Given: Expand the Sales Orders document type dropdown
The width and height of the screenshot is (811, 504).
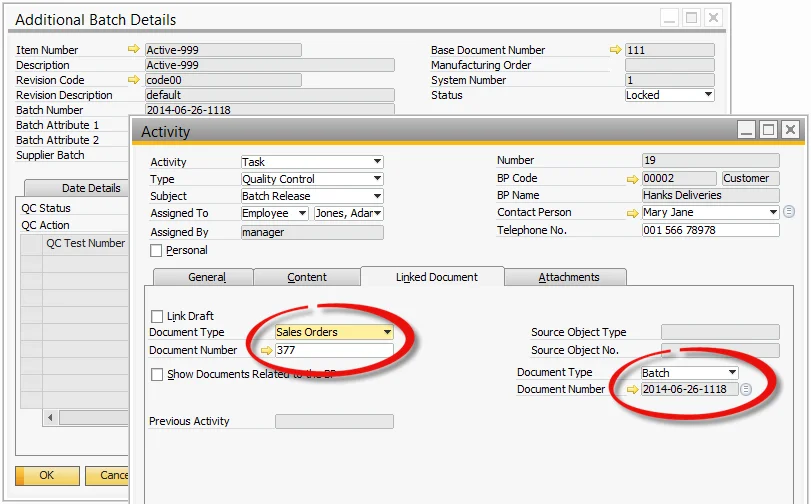Looking at the screenshot, I should [x=387, y=332].
